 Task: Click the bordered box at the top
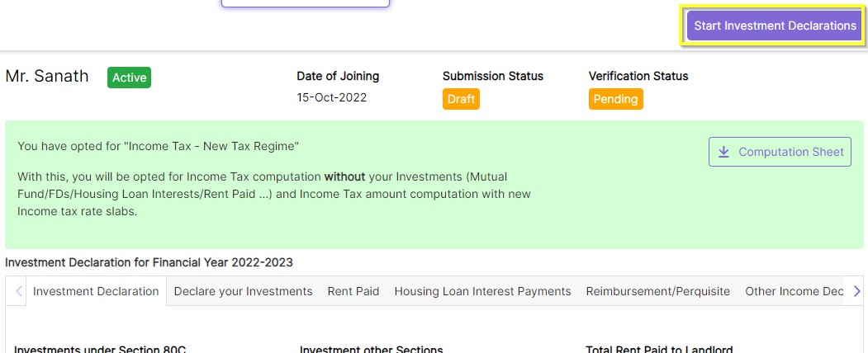pyautogui.click(x=305, y=3)
